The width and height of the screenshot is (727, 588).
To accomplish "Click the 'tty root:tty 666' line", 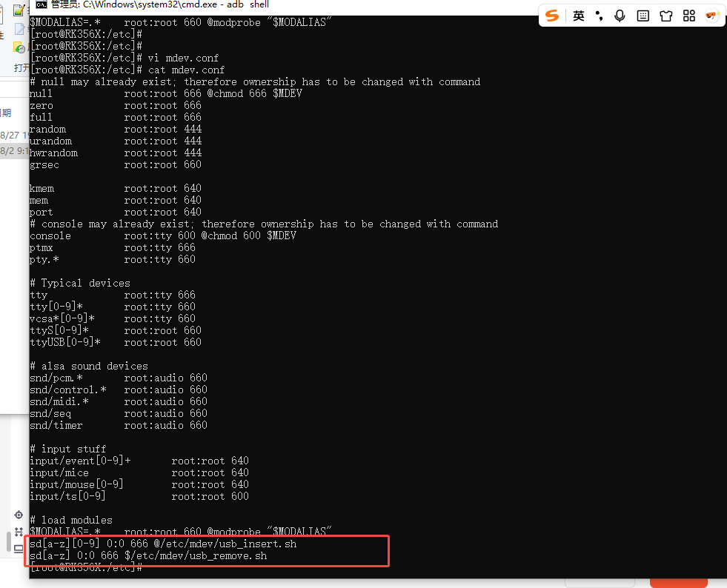I will (113, 295).
